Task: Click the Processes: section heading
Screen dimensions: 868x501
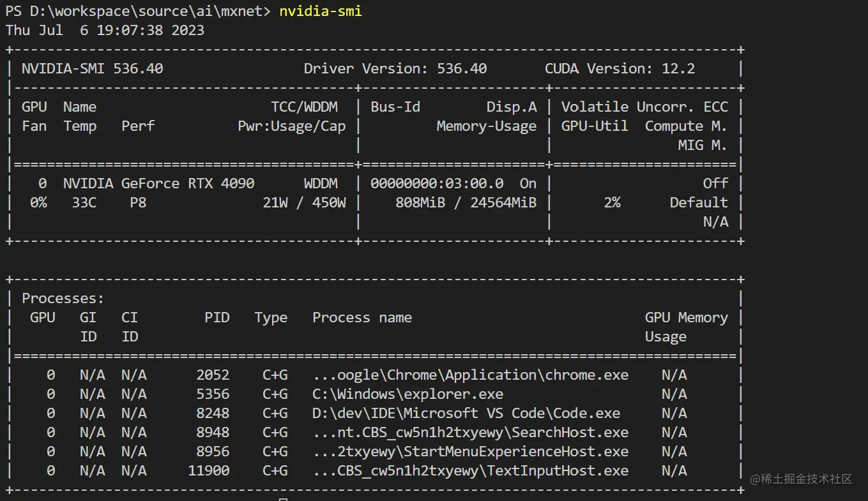Action: click(63, 298)
